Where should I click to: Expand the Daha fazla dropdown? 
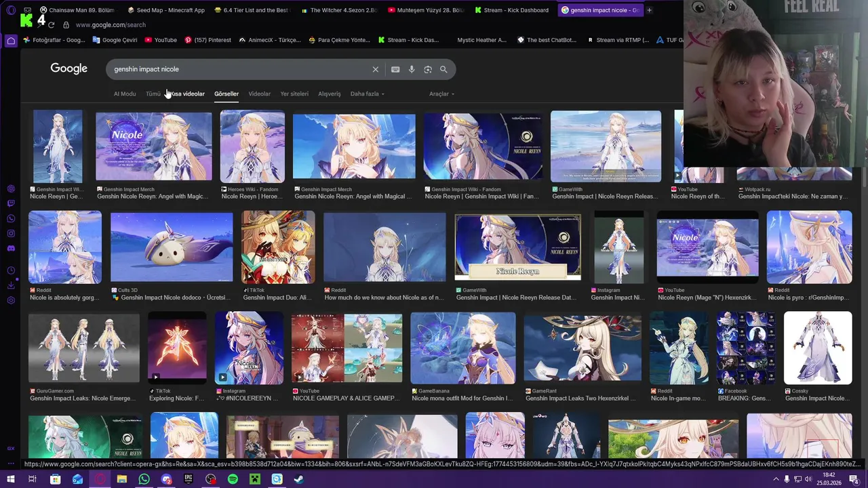point(367,94)
